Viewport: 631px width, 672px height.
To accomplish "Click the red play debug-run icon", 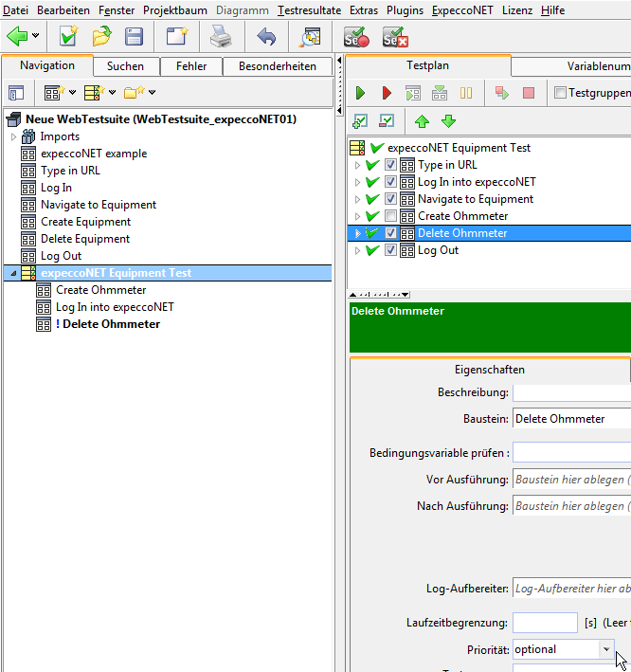I will 387,93.
